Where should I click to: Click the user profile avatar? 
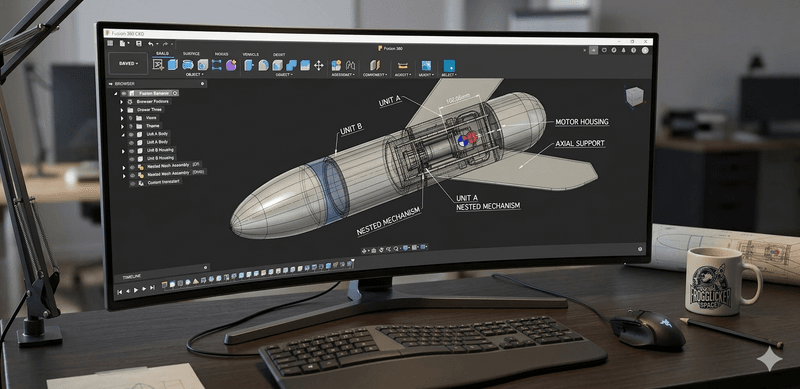645,51
